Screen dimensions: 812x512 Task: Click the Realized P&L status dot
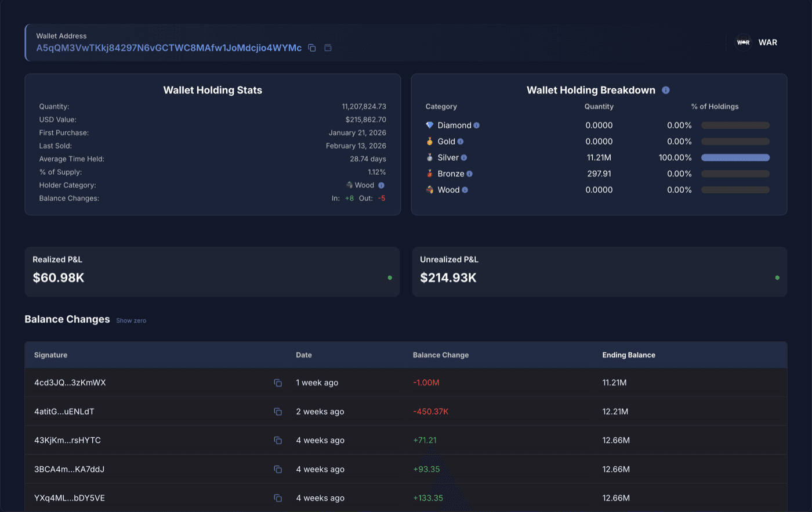pos(389,277)
